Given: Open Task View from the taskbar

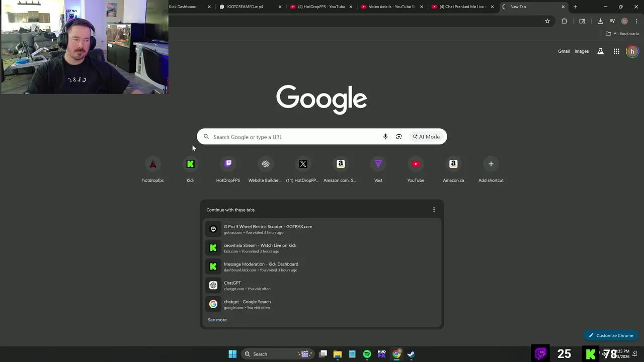Looking at the screenshot, I should pyautogui.click(x=323, y=354).
